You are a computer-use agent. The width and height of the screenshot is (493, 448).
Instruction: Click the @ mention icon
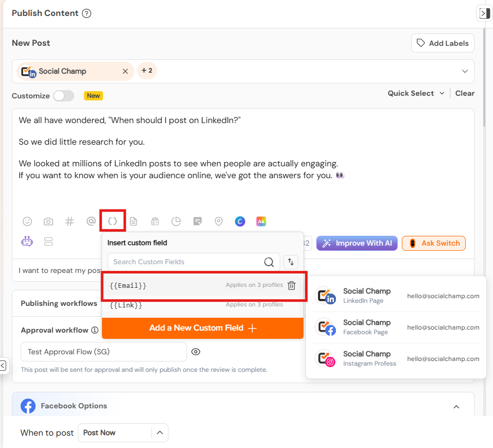coord(91,221)
